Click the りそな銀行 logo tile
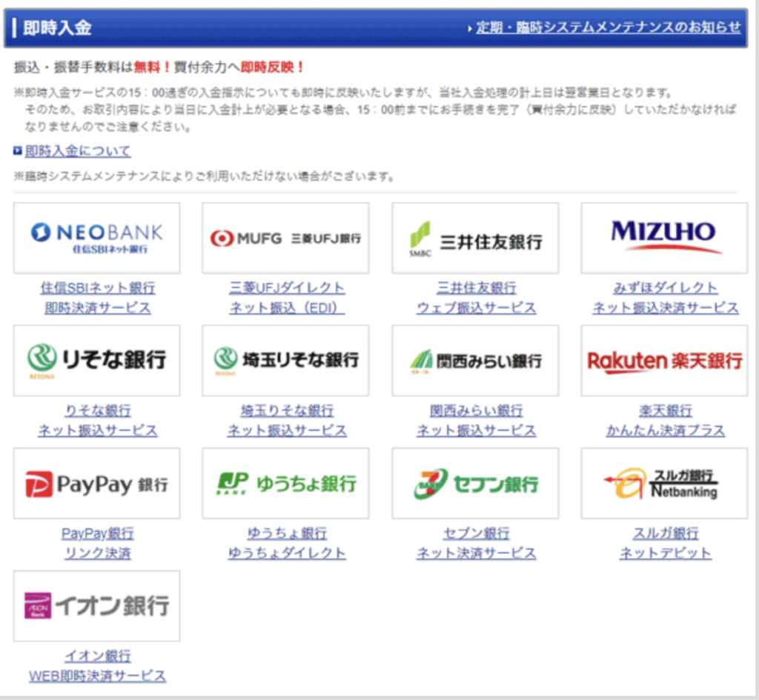759x700 pixels. (97, 361)
